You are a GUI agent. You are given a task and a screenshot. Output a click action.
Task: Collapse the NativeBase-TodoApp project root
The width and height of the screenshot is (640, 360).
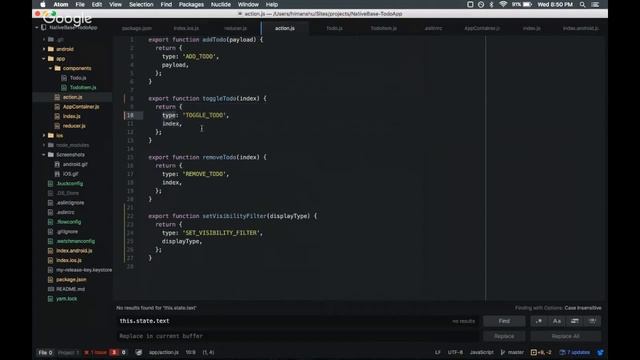tap(37, 27)
